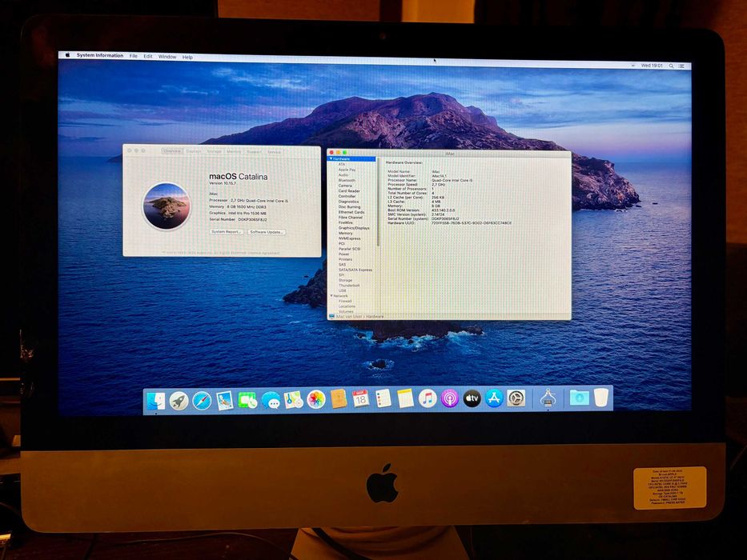This screenshot has width=747, height=560.
Task: Switch to Storage tab
Action: point(214,151)
